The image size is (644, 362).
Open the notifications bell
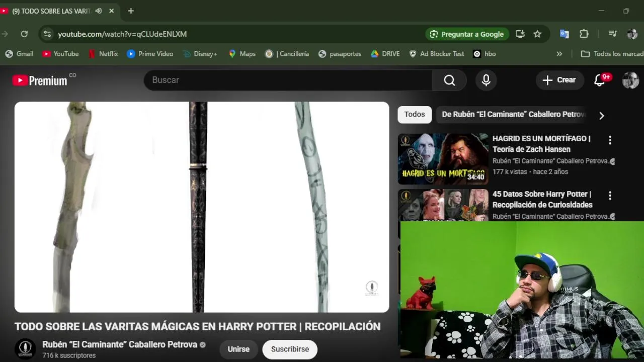[600, 80]
